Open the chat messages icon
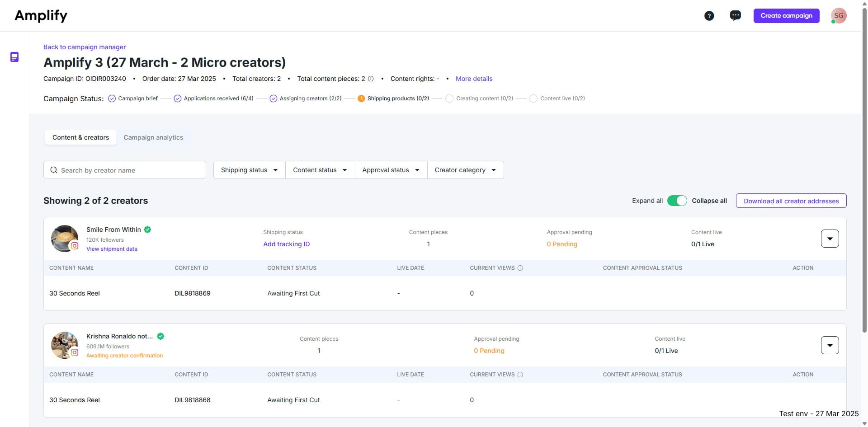 [x=735, y=15]
